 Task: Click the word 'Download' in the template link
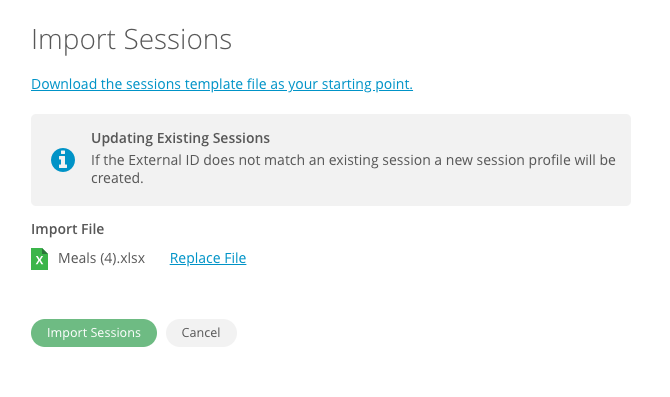[64, 84]
